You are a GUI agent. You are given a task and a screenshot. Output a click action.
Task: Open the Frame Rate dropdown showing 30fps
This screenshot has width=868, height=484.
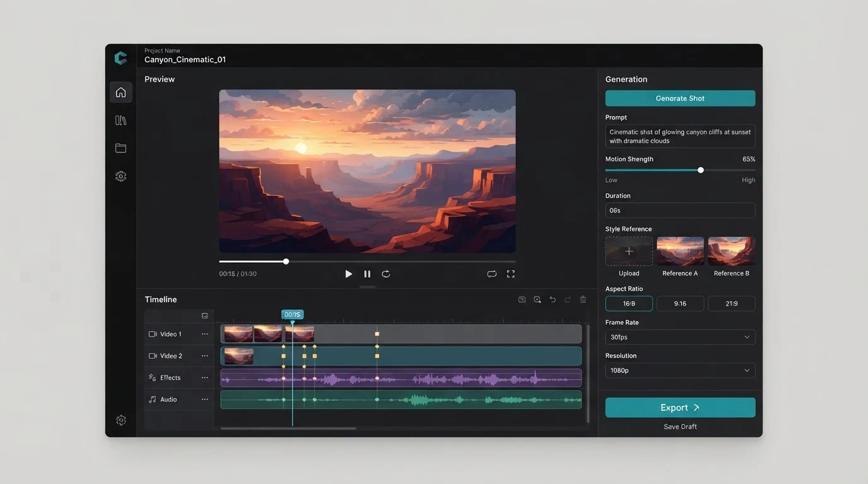[x=680, y=337]
